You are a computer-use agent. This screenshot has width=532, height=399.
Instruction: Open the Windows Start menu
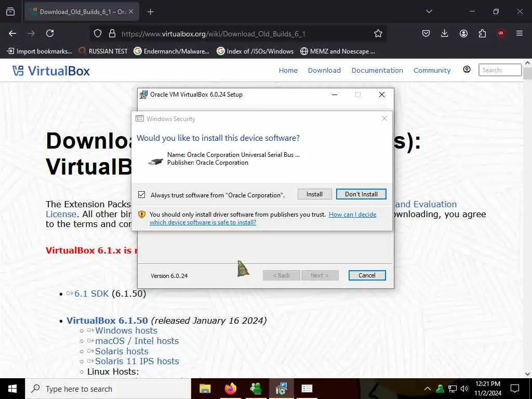pos(12,389)
